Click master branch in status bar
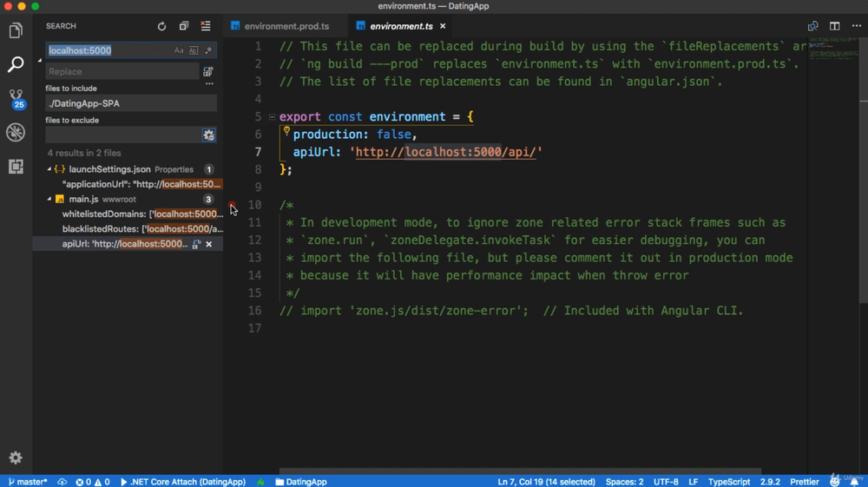This screenshot has width=868, height=487. pyautogui.click(x=28, y=482)
